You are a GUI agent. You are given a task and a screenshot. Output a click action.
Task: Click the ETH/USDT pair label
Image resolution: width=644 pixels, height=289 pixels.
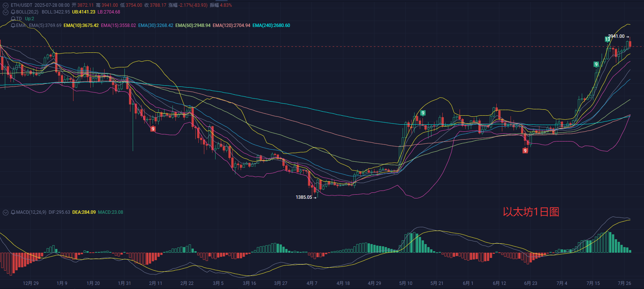[21, 5]
